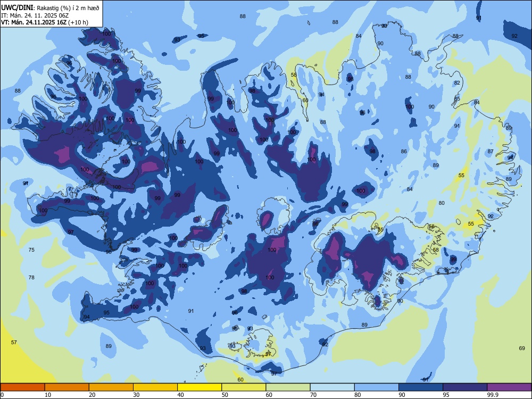
Task: Click the title text 'UWC/DINI: Rakastig (%) í 2 m hæð'
Action: [50, 8]
